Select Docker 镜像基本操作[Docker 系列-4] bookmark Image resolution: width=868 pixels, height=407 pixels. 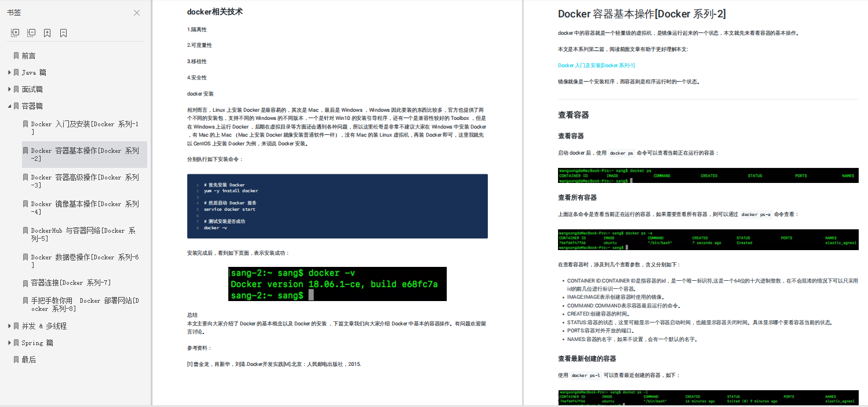tap(85, 208)
